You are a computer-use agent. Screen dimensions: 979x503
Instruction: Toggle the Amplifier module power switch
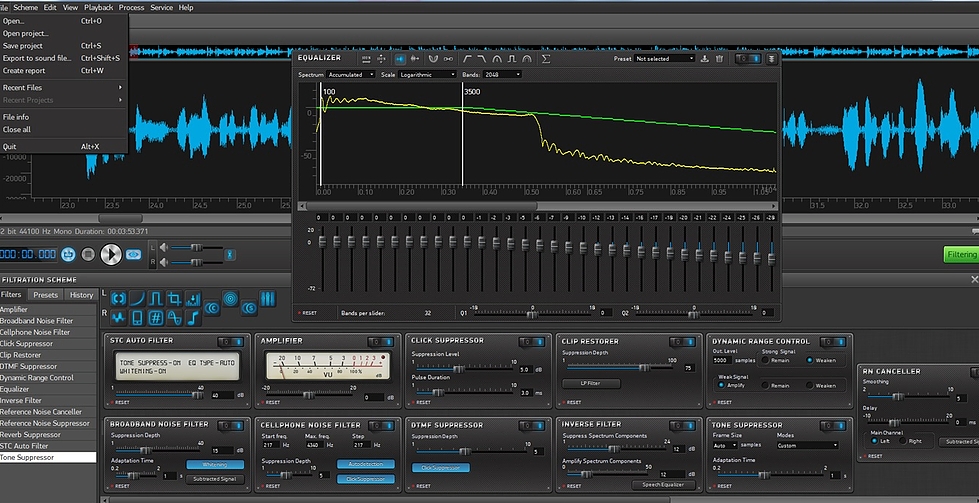point(381,341)
